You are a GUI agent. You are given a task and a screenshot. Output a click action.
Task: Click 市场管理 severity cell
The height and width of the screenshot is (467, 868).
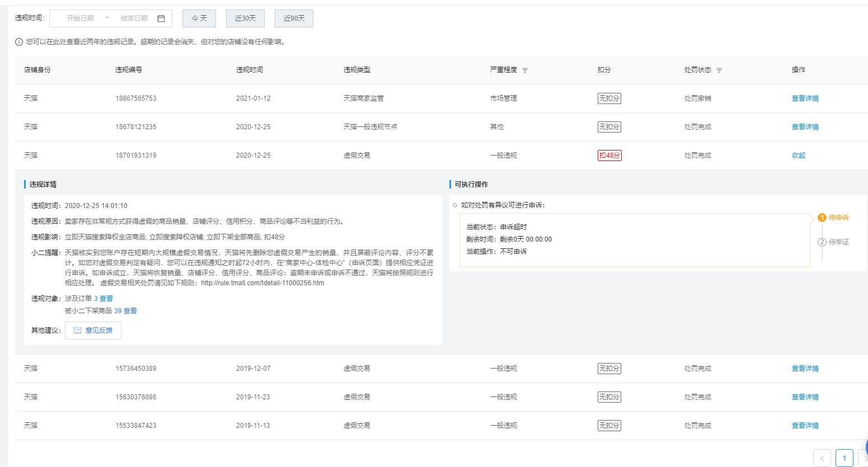click(x=504, y=98)
